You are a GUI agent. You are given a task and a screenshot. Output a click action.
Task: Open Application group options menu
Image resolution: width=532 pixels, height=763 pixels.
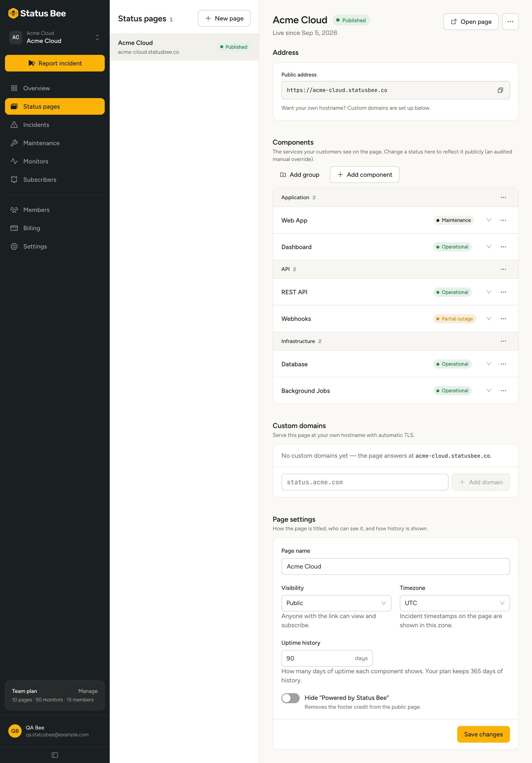coord(503,197)
